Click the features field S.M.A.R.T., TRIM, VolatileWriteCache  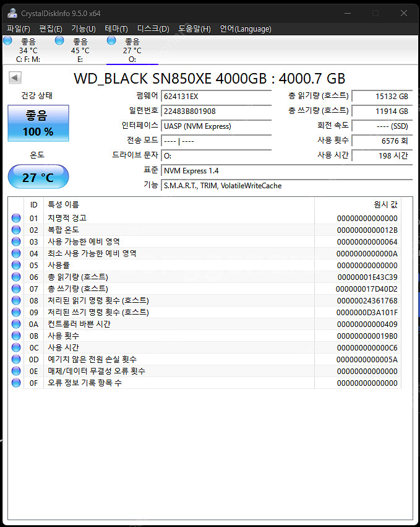(x=287, y=186)
